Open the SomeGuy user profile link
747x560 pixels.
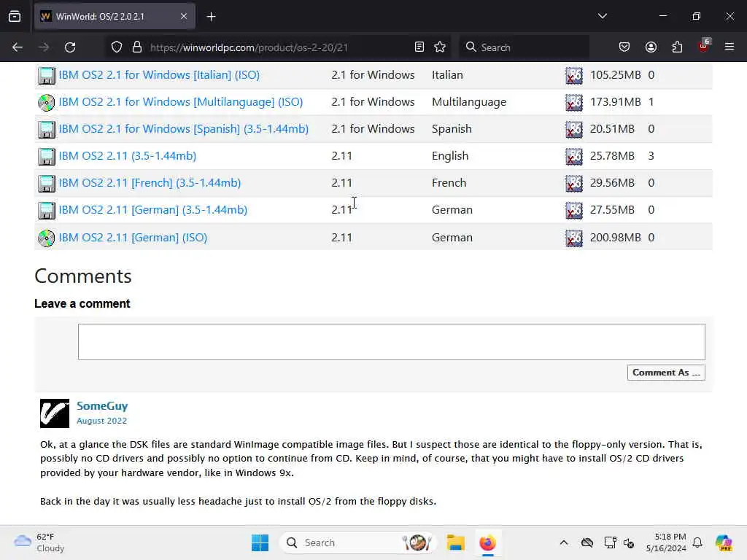(x=102, y=406)
